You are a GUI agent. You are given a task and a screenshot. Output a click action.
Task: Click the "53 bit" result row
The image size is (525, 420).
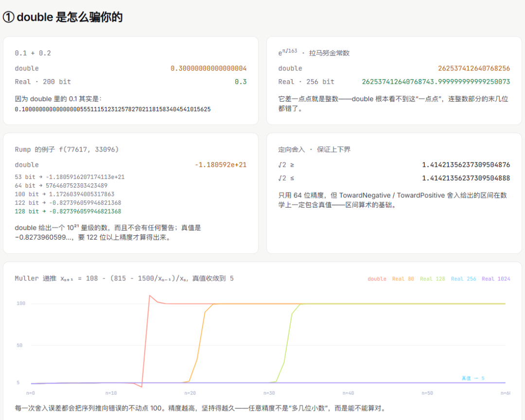(x=70, y=177)
